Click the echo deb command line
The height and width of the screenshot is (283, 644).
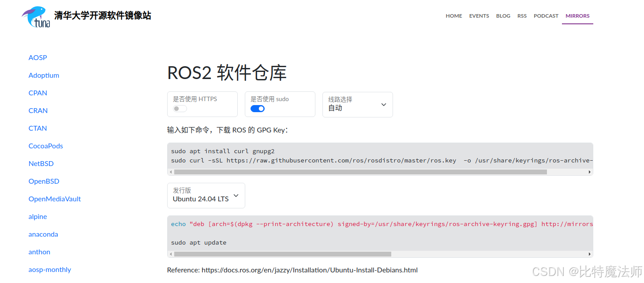click(382, 224)
